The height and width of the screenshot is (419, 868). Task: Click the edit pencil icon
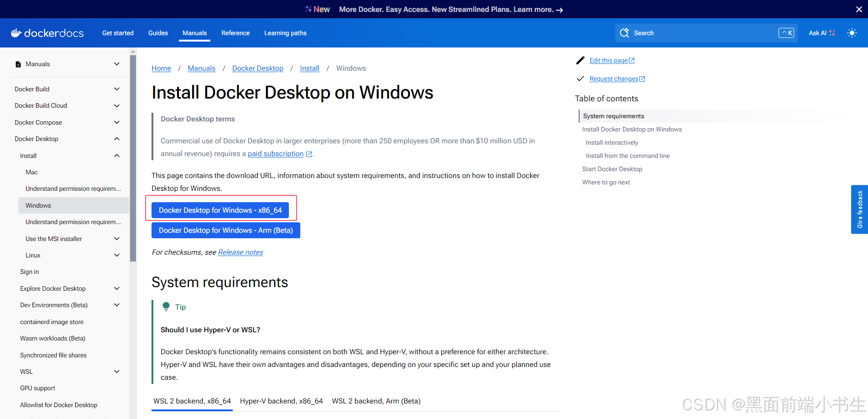580,60
